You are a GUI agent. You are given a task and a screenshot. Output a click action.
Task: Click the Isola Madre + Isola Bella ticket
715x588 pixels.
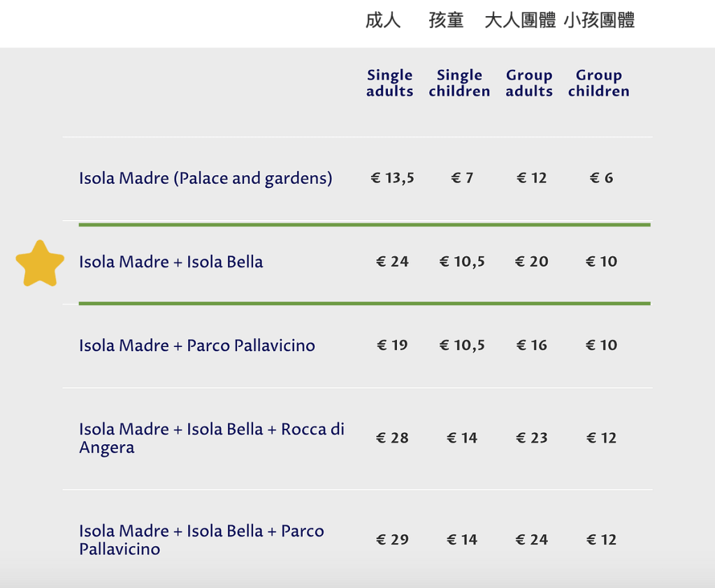(171, 262)
